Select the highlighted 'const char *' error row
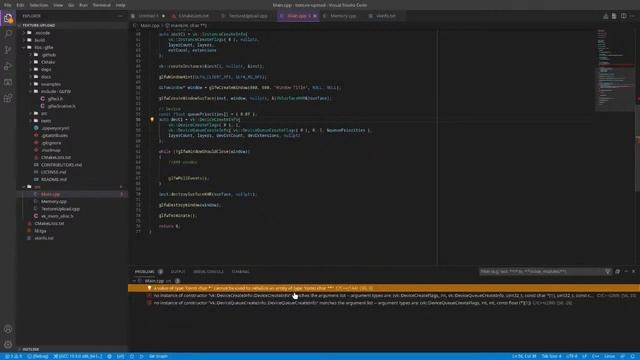The height and width of the screenshot is (360, 640). coord(384,288)
